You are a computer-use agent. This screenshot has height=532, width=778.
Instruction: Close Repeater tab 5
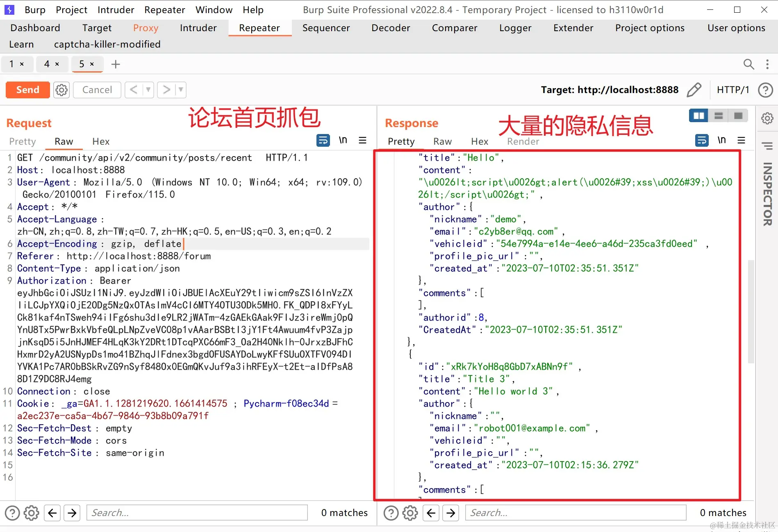point(92,64)
